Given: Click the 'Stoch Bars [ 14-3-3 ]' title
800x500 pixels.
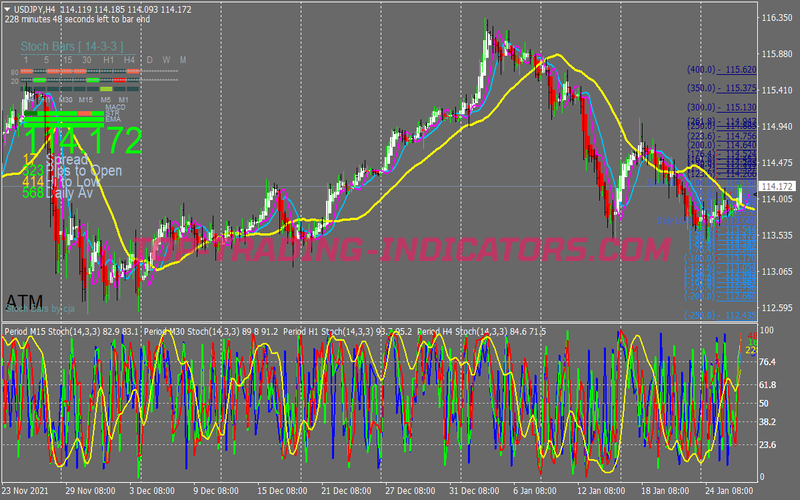Looking at the screenshot, I should pos(72,46).
